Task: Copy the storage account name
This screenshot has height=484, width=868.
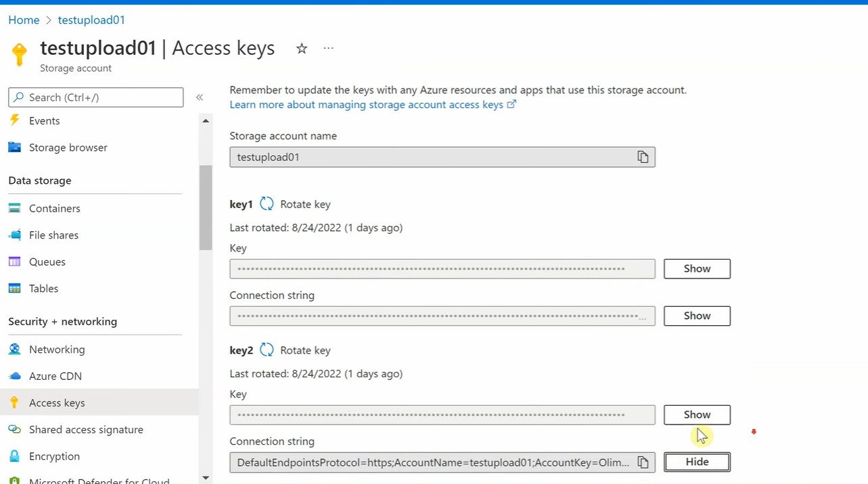Action: coord(642,156)
